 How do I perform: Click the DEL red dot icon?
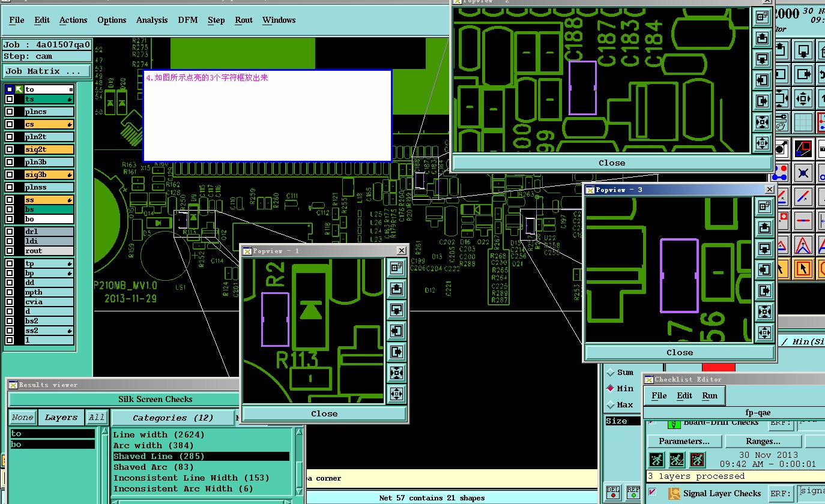pyautogui.click(x=613, y=493)
